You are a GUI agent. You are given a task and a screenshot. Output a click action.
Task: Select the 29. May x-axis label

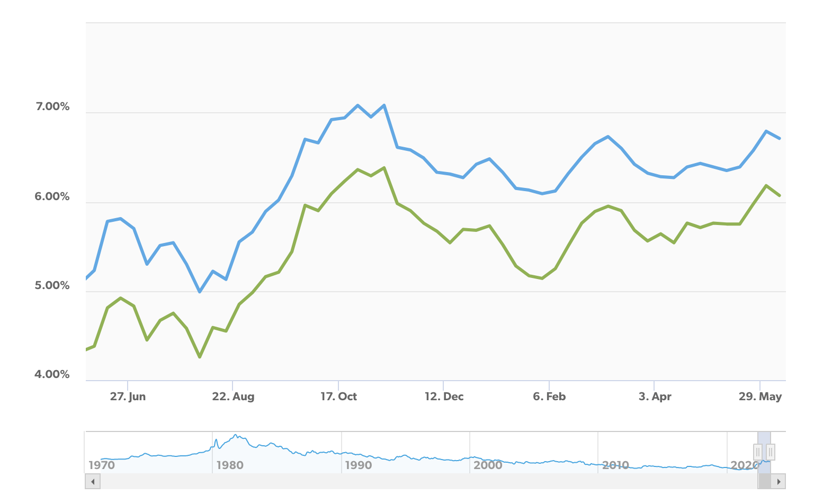(760, 397)
